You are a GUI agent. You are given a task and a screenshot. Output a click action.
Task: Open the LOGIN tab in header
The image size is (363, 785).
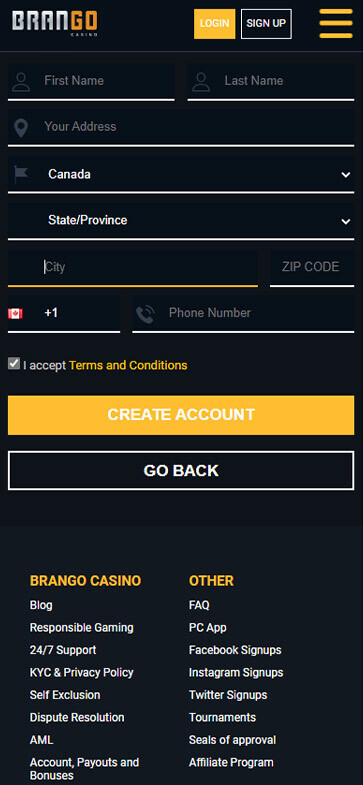[214, 24]
